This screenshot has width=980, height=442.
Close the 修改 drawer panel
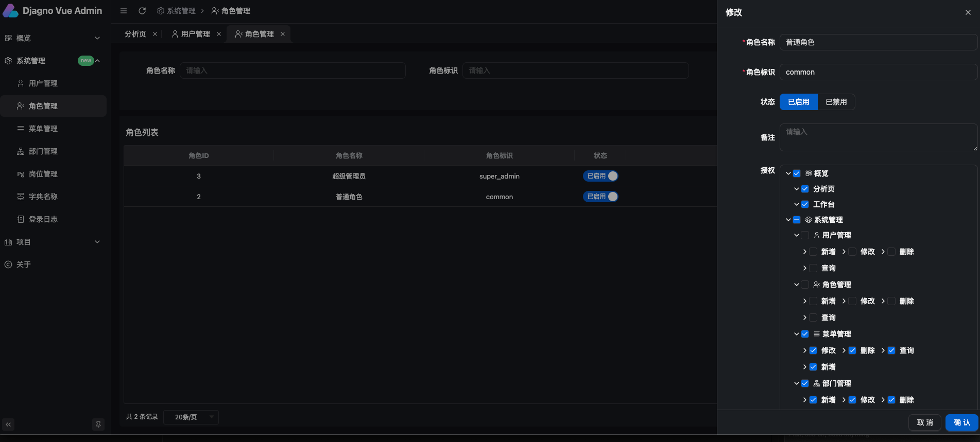[968, 12]
